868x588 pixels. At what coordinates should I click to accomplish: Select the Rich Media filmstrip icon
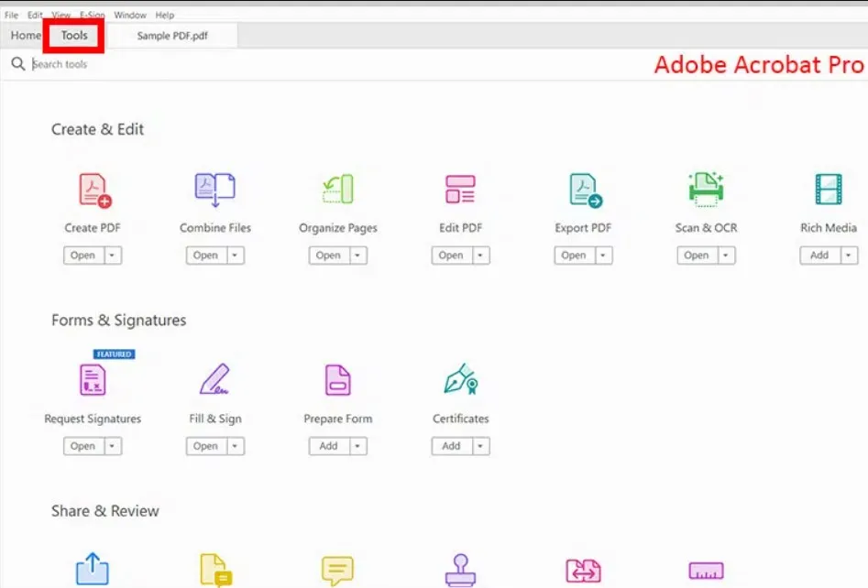pos(829,190)
